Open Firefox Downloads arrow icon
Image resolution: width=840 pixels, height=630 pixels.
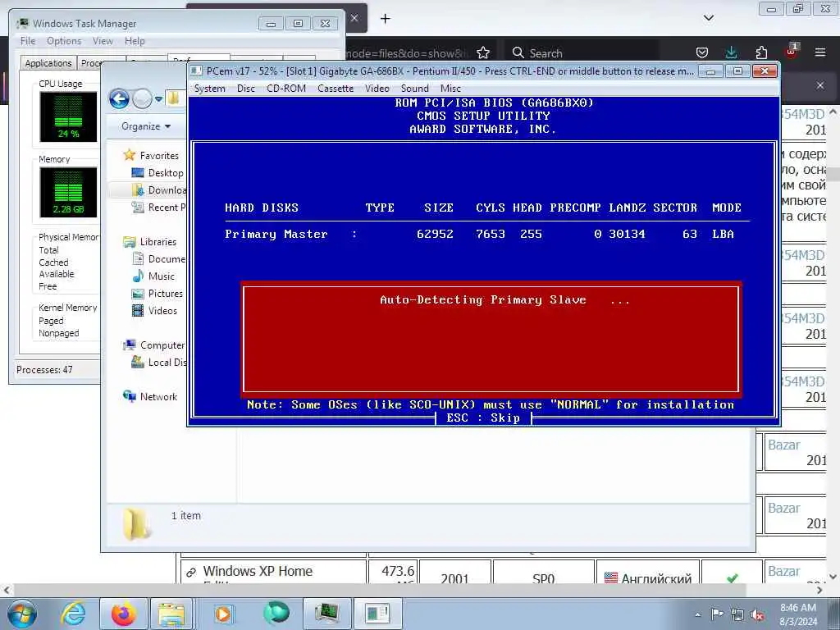(731, 52)
